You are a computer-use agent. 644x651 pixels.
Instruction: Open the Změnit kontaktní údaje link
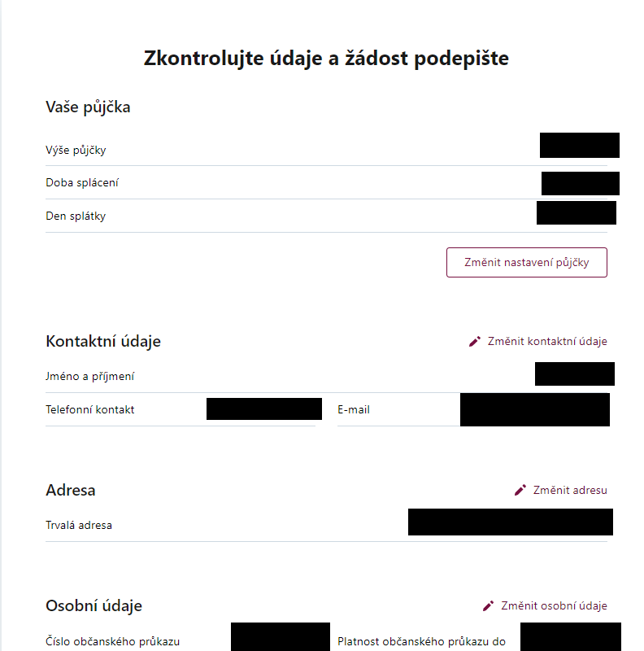click(546, 341)
